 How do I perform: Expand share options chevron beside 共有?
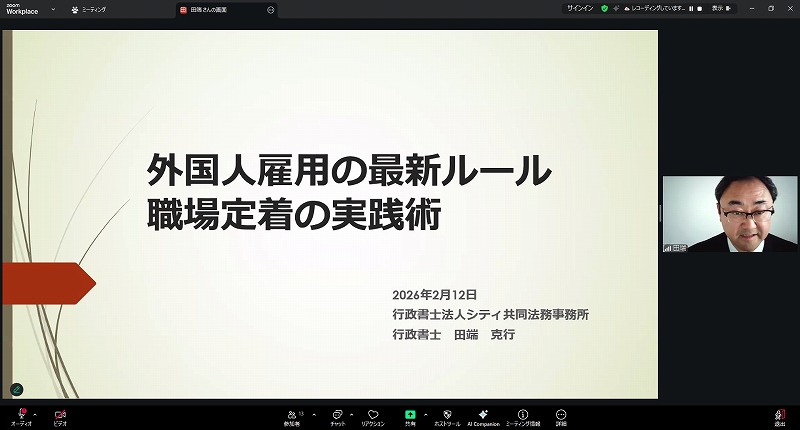(x=426, y=413)
